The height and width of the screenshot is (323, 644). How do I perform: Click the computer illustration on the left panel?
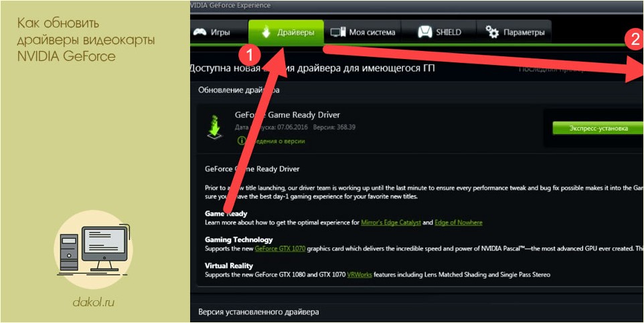pyautogui.click(x=94, y=250)
